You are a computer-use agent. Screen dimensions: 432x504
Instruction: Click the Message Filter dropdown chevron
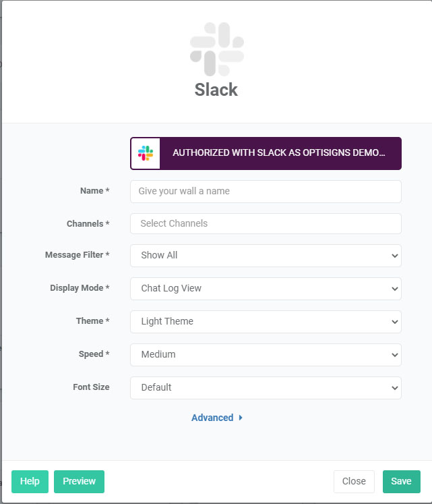[395, 256]
